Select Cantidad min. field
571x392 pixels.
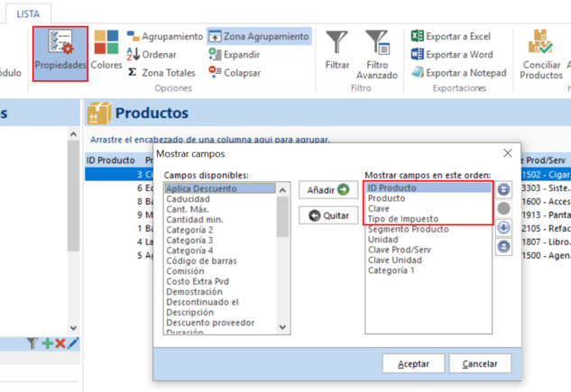pos(220,220)
